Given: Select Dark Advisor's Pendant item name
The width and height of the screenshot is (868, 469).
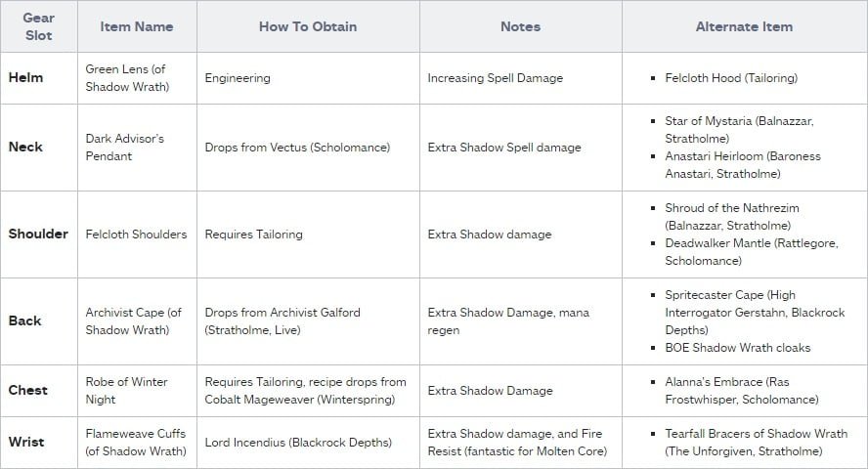Looking at the screenshot, I should (x=124, y=148).
